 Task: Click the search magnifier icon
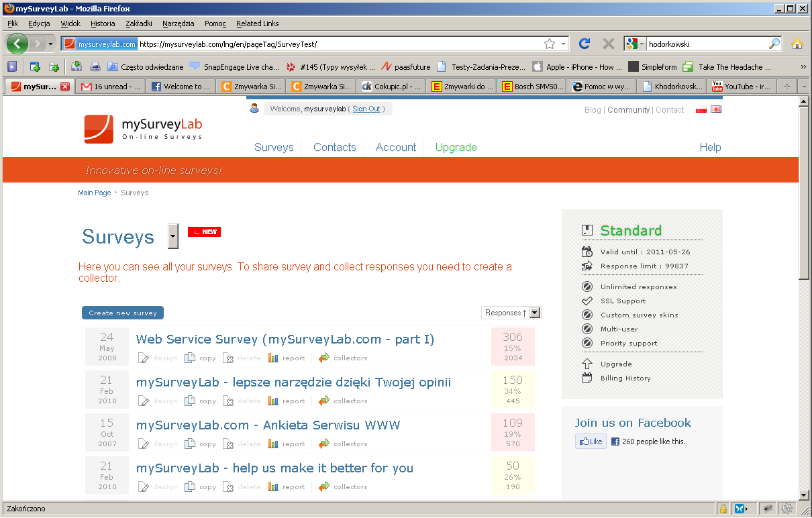point(774,44)
